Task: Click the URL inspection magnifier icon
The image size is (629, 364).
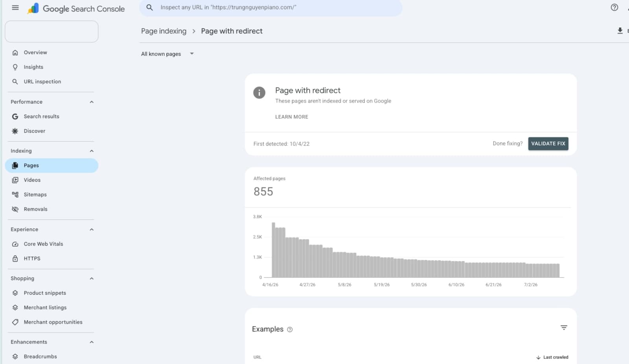Action: (15, 82)
